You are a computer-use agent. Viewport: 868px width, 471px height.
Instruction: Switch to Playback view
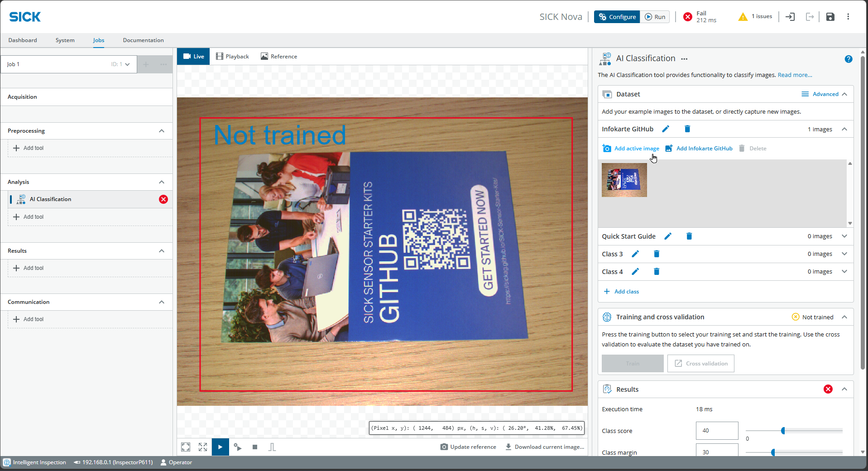click(x=232, y=57)
